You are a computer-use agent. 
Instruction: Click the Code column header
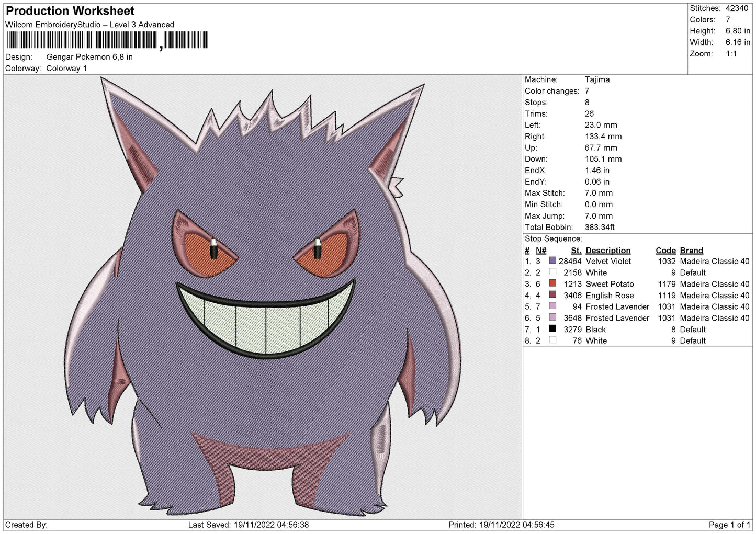tap(665, 251)
